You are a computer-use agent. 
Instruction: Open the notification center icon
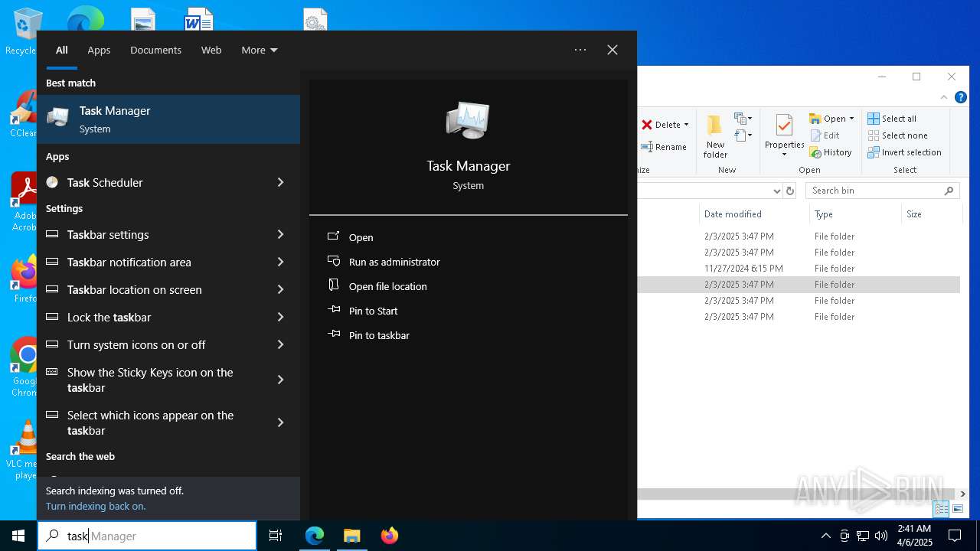955,536
